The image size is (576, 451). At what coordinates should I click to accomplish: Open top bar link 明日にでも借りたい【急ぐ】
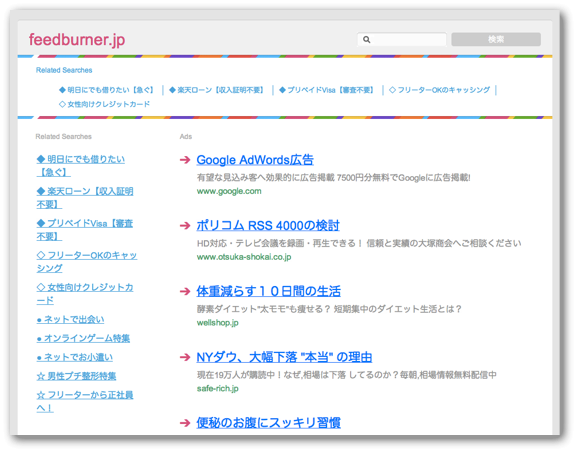tap(107, 90)
